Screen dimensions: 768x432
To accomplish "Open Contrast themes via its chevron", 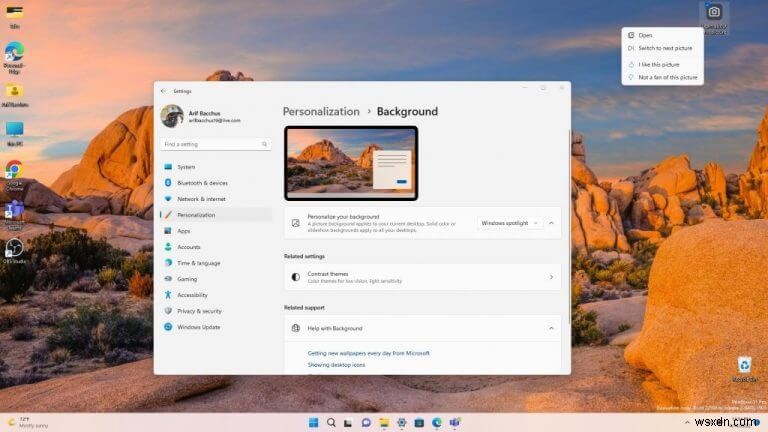I will [552, 277].
